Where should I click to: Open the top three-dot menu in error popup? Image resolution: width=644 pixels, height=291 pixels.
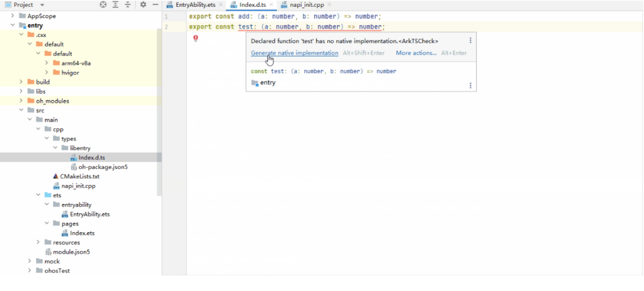point(471,41)
